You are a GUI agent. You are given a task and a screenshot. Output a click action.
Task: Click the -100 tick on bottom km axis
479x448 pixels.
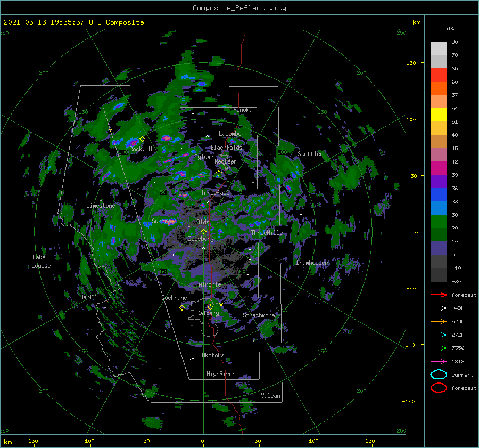pyautogui.click(x=88, y=441)
